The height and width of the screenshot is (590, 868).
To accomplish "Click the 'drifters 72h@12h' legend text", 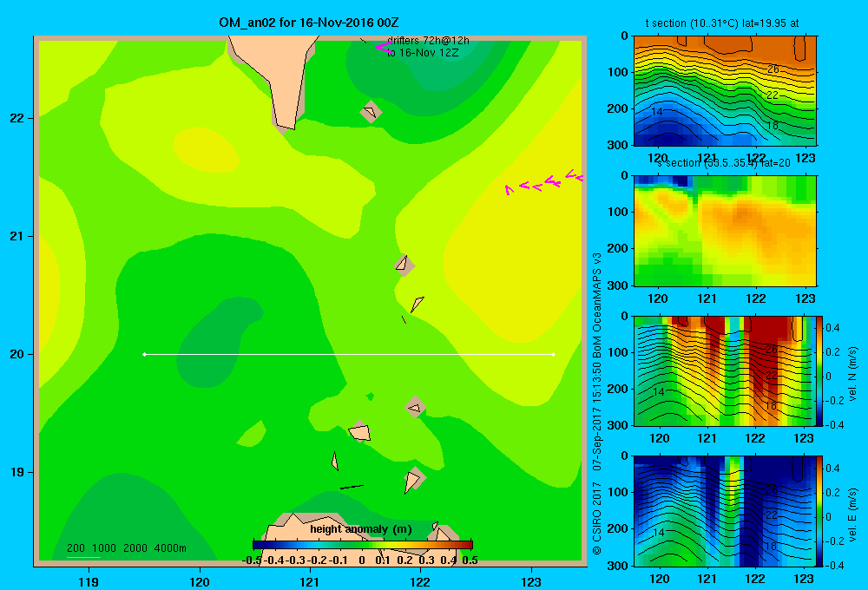I will (x=428, y=41).
